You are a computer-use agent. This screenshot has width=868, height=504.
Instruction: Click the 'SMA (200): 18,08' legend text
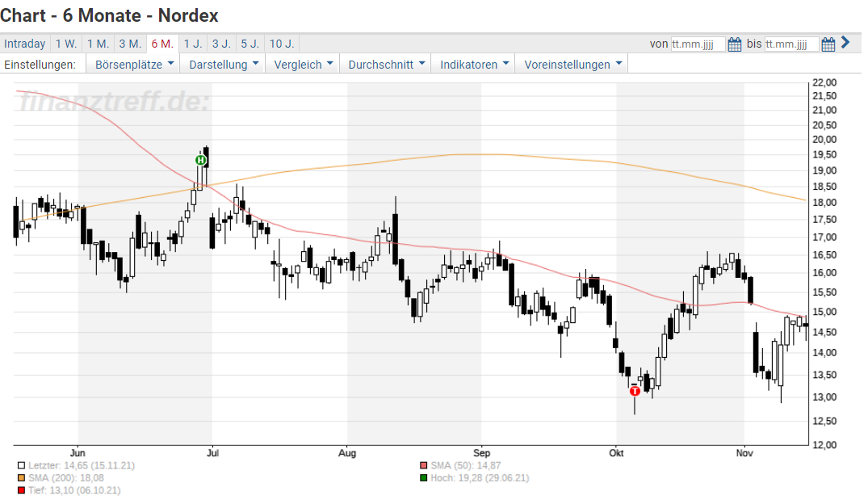point(66,478)
